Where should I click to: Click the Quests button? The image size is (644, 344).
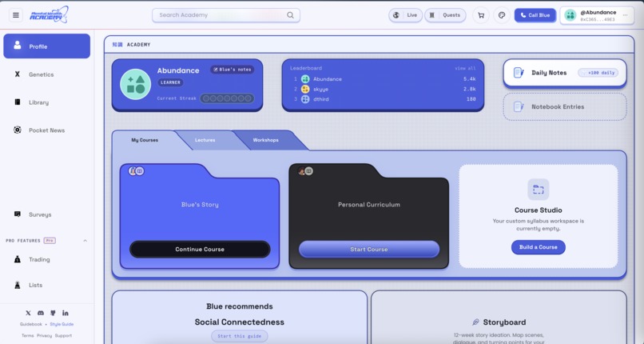445,15
